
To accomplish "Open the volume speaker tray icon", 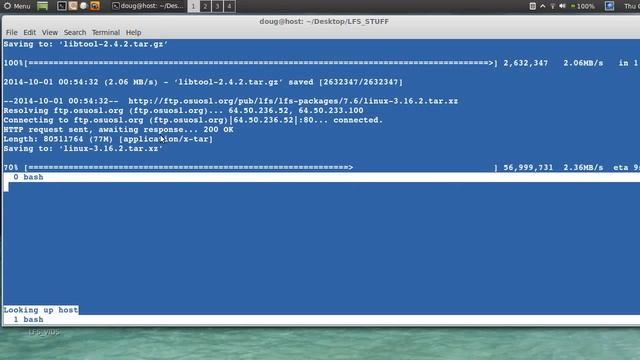I will (562, 6).
